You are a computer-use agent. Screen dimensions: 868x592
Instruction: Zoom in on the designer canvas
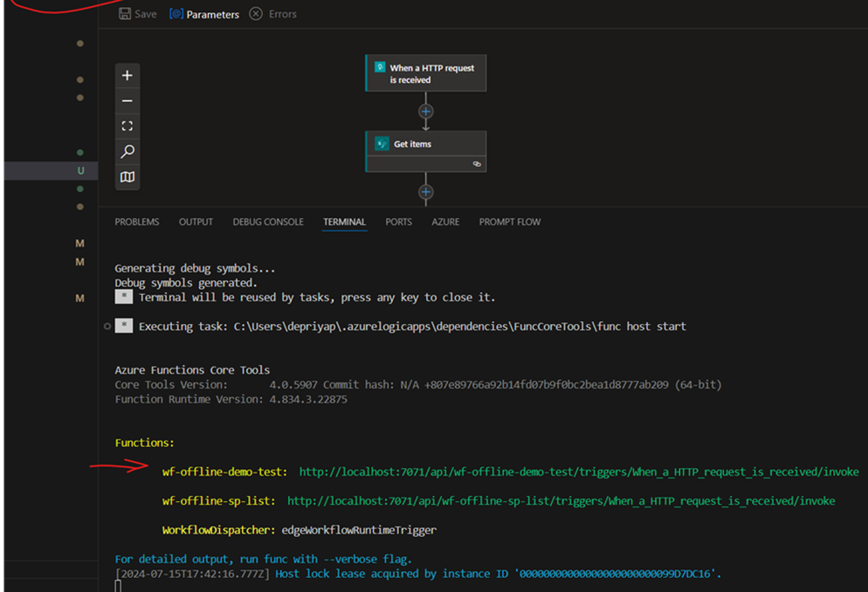click(127, 75)
